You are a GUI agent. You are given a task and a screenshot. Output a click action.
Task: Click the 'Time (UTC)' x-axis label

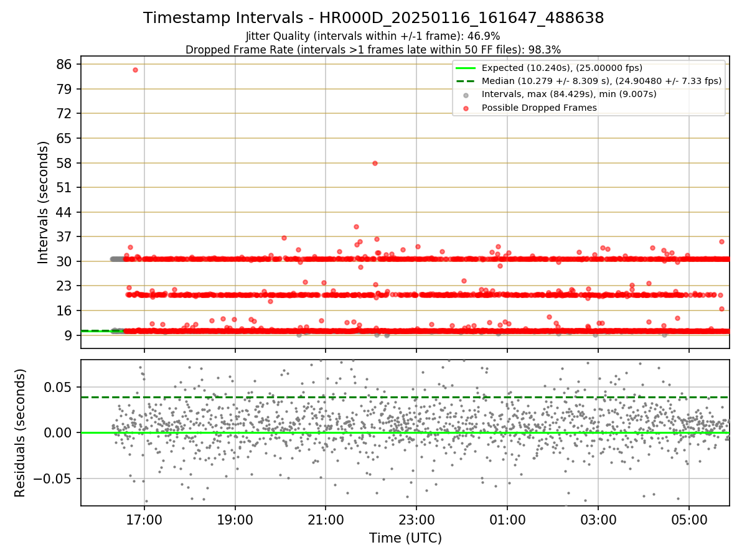tap(405, 538)
